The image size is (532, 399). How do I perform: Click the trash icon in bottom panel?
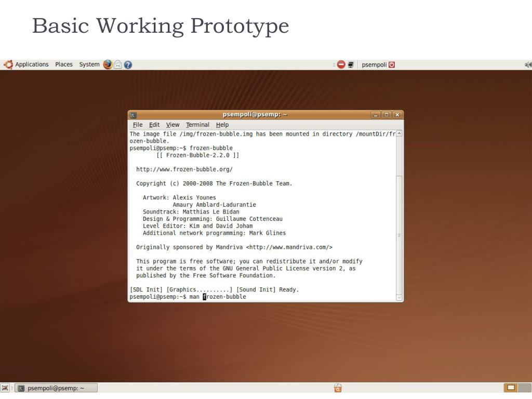click(338, 388)
